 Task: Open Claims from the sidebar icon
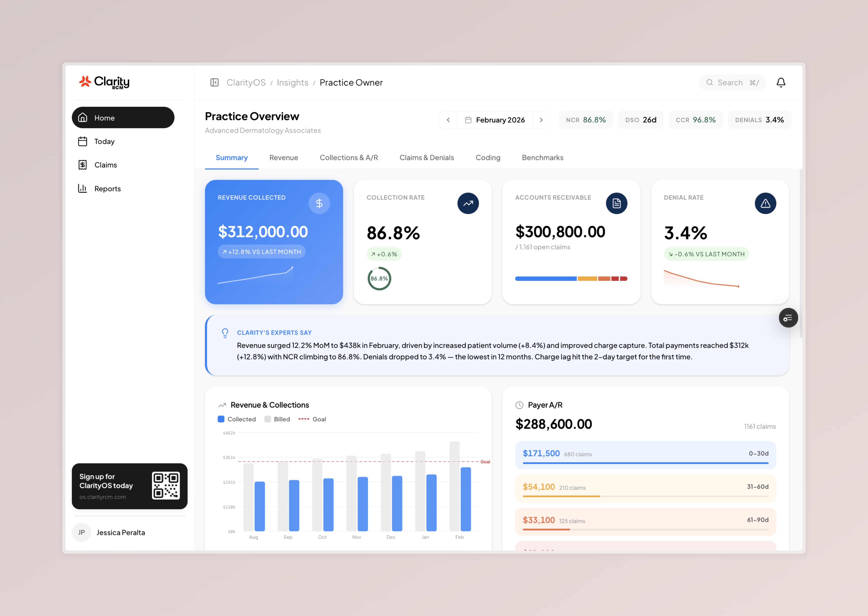pyautogui.click(x=83, y=165)
